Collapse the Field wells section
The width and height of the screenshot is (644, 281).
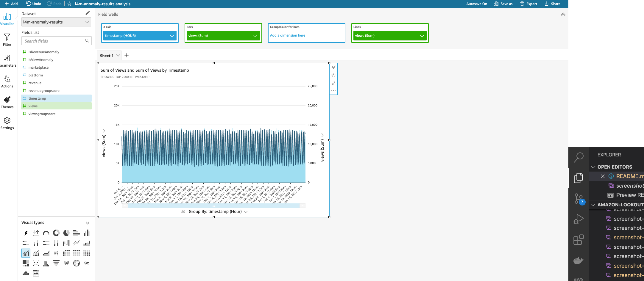(563, 14)
